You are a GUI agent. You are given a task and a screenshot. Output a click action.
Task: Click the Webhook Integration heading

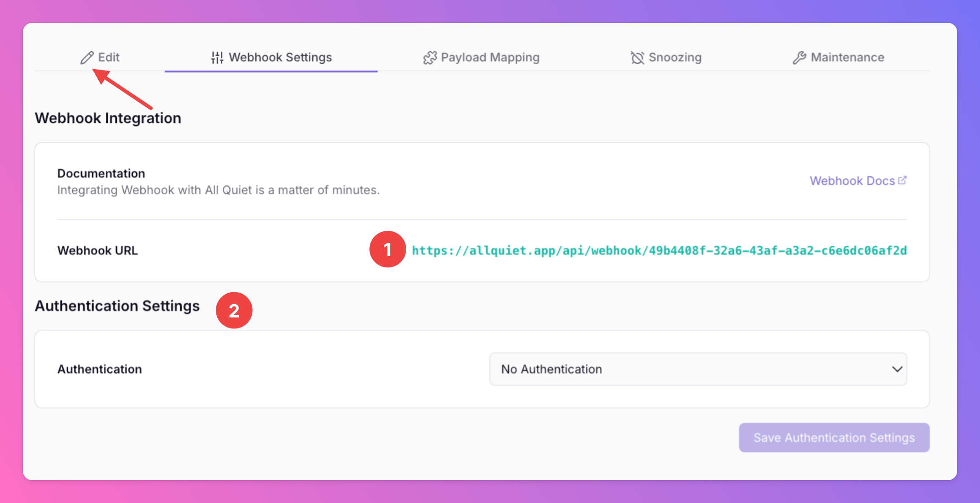tap(108, 118)
